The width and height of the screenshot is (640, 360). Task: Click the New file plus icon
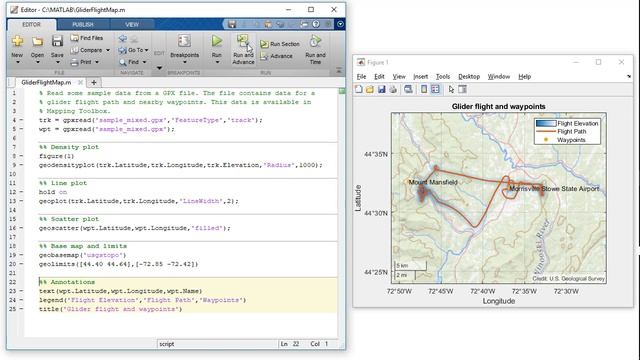[17, 41]
